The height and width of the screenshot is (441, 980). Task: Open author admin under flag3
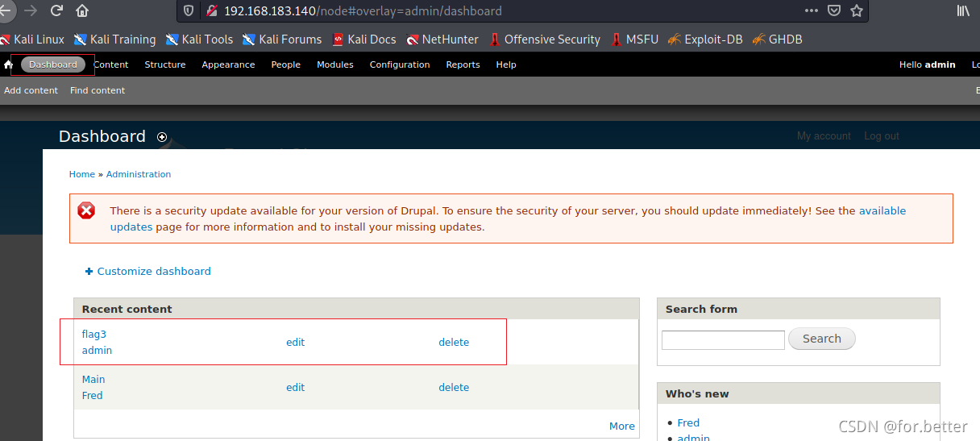tap(97, 351)
